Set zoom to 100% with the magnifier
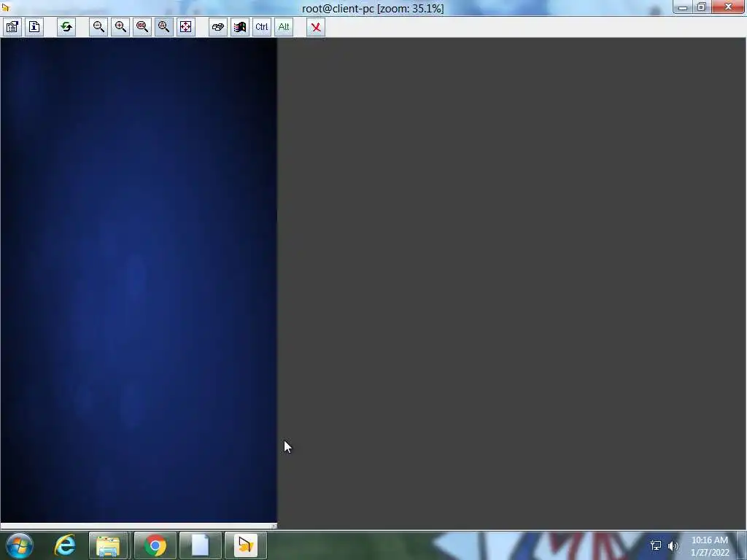Viewport: 747px width, 560px height. coord(142,27)
